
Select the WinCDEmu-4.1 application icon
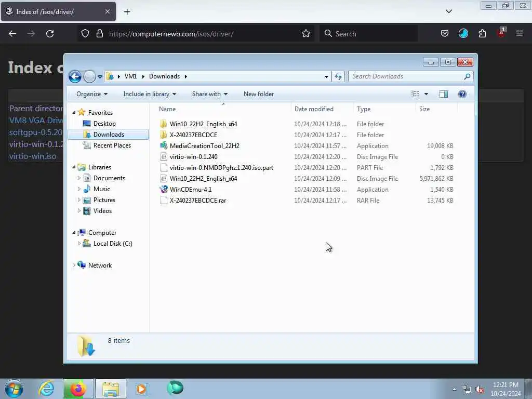tap(164, 189)
